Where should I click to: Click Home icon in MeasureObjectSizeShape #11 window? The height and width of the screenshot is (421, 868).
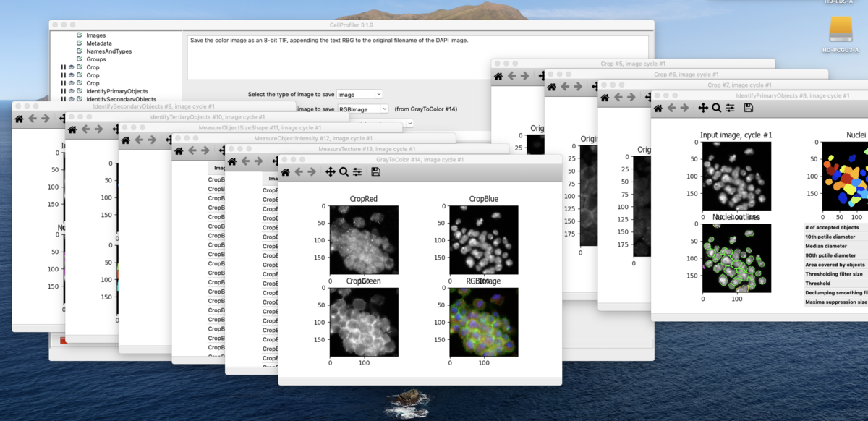126,140
